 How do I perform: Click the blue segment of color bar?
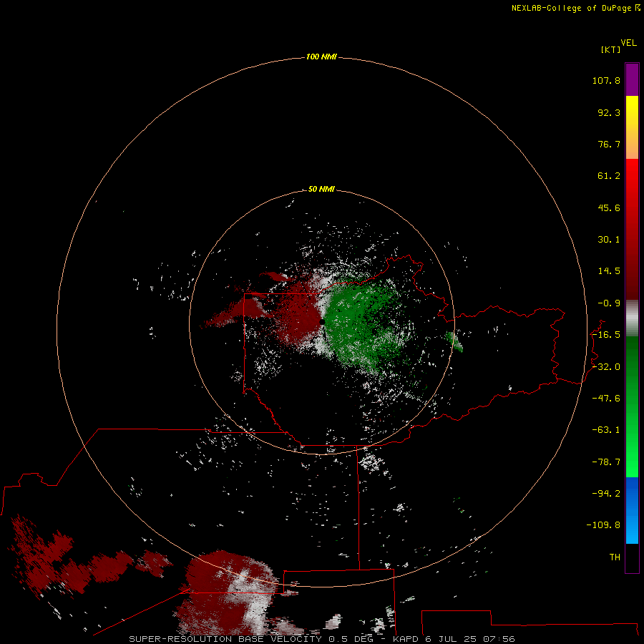point(632,510)
